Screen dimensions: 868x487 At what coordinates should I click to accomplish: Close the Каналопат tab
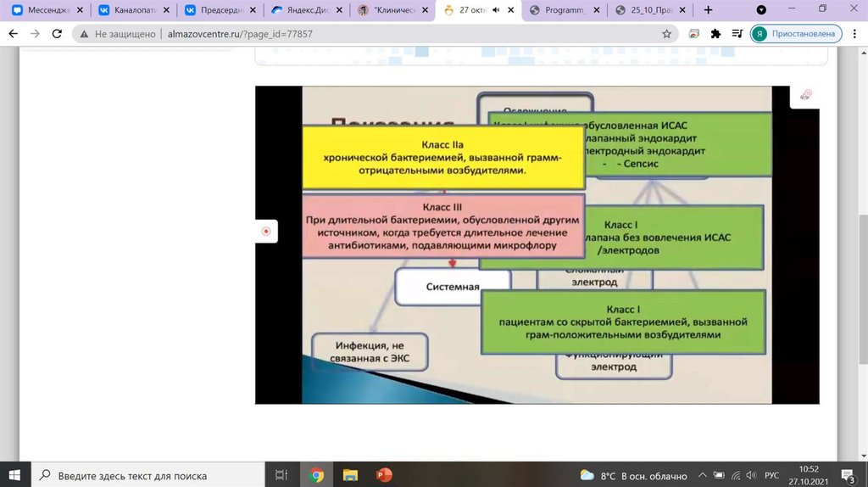167,10
